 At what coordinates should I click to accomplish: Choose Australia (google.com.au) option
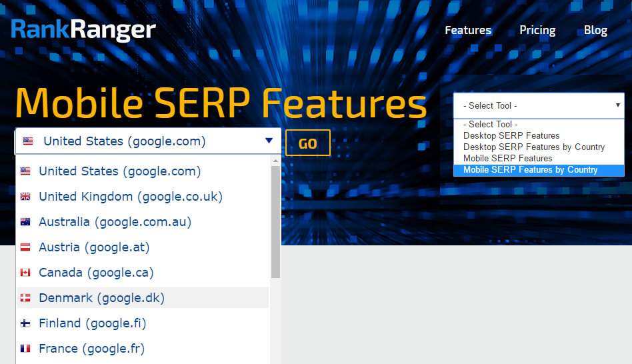[143, 222]
